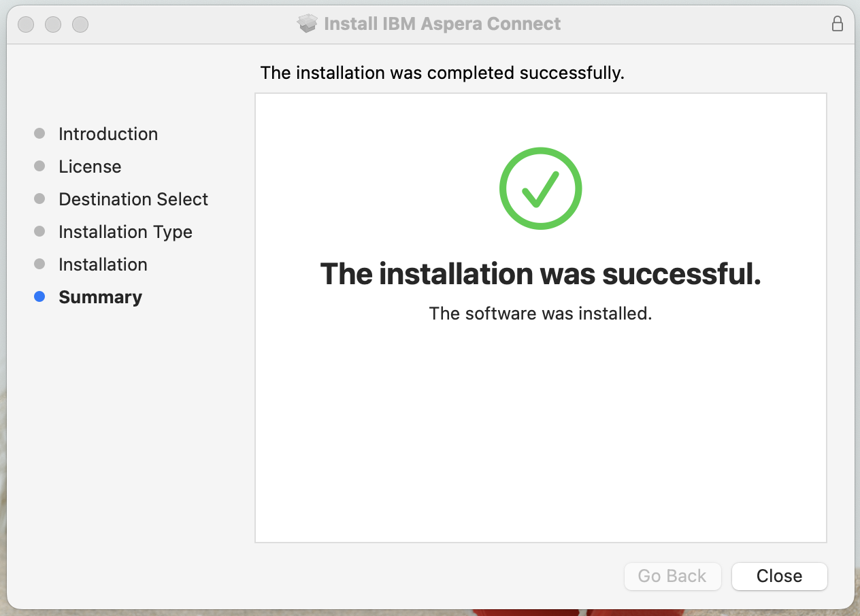Open the Destination Select step
Screen dimensions: 860x616
[133, 199]
